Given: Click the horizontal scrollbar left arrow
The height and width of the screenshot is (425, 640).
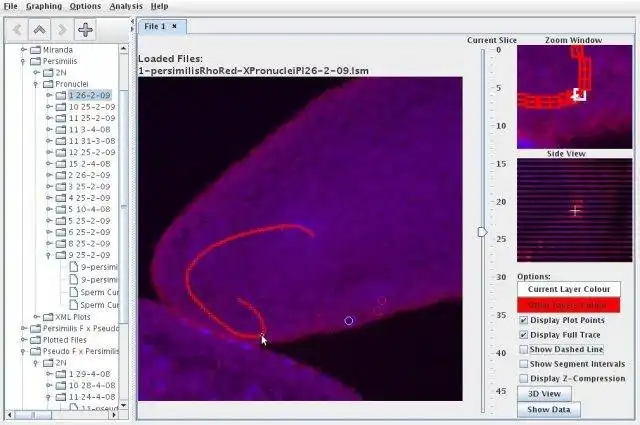Looking at the screenshot, I should coord(11,415).
